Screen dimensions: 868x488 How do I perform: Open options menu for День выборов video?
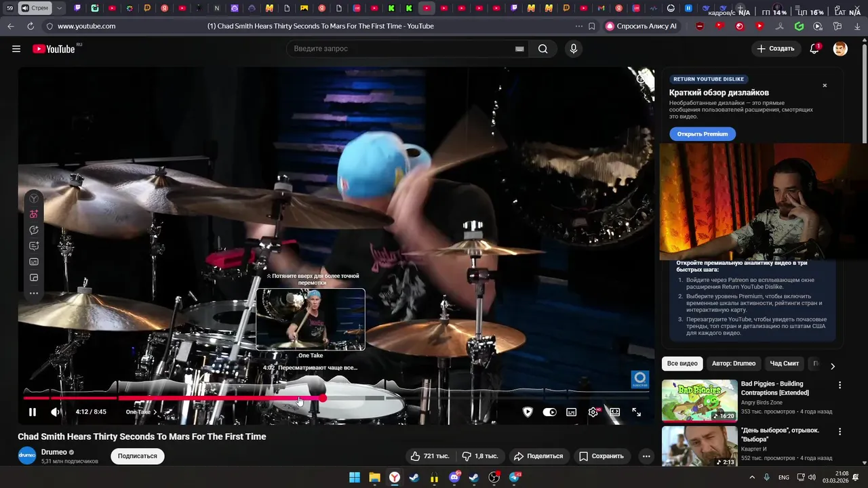pyautogui.click(x=840, y=431)
